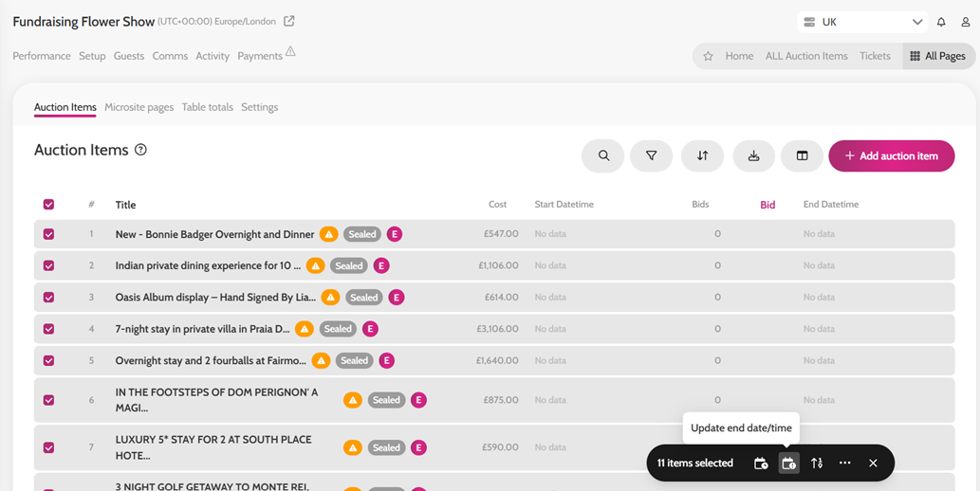
Task: Open the All Pages menu
Action: [939, 56]
